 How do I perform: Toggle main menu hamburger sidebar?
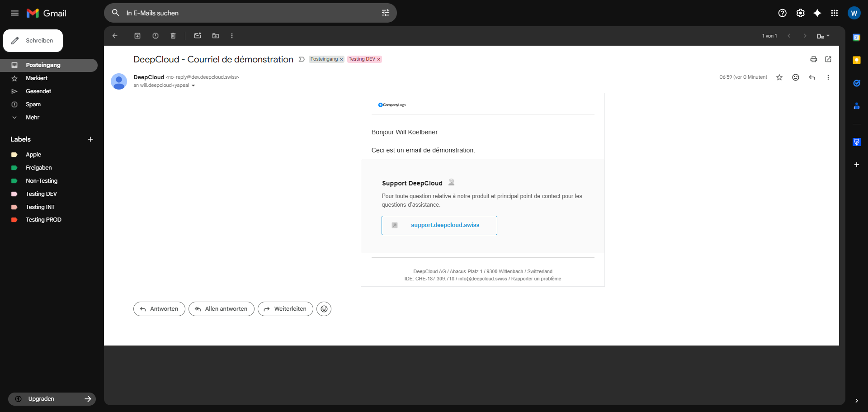tap(15, 13)
